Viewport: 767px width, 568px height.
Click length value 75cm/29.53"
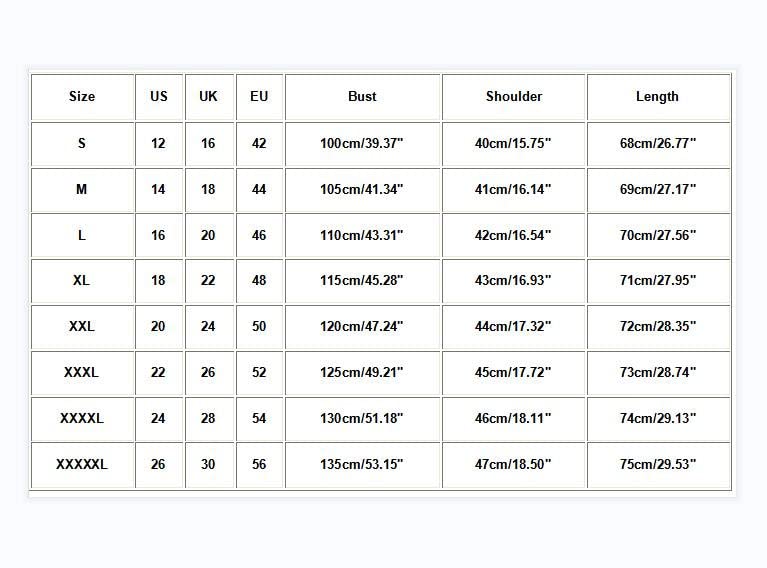[x=657, y=465]
